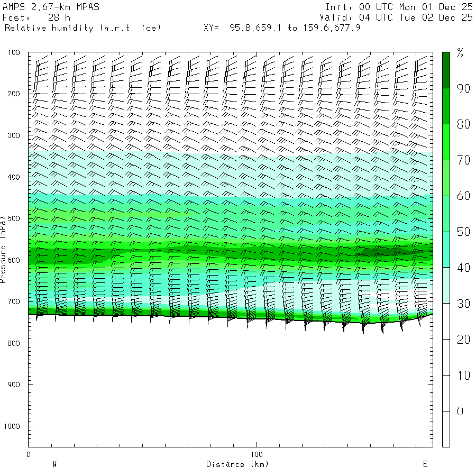Click the 200 pressure axis label

click(14, 94)
